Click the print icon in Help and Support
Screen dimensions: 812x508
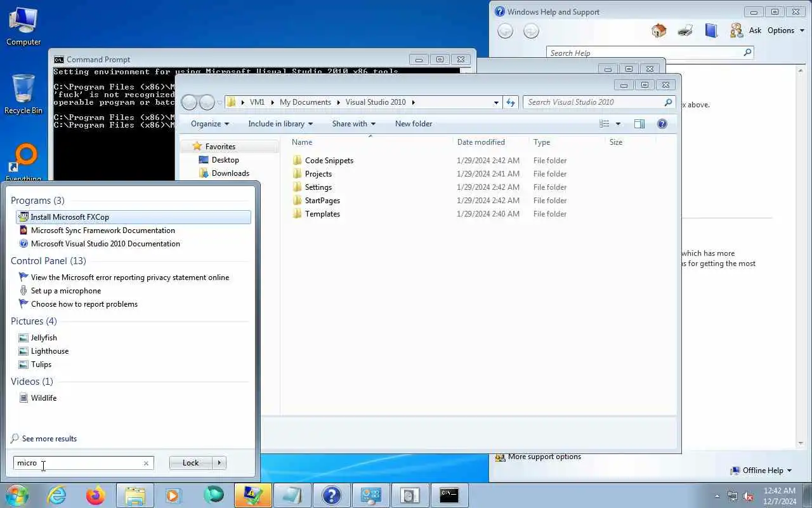(685, 30)
